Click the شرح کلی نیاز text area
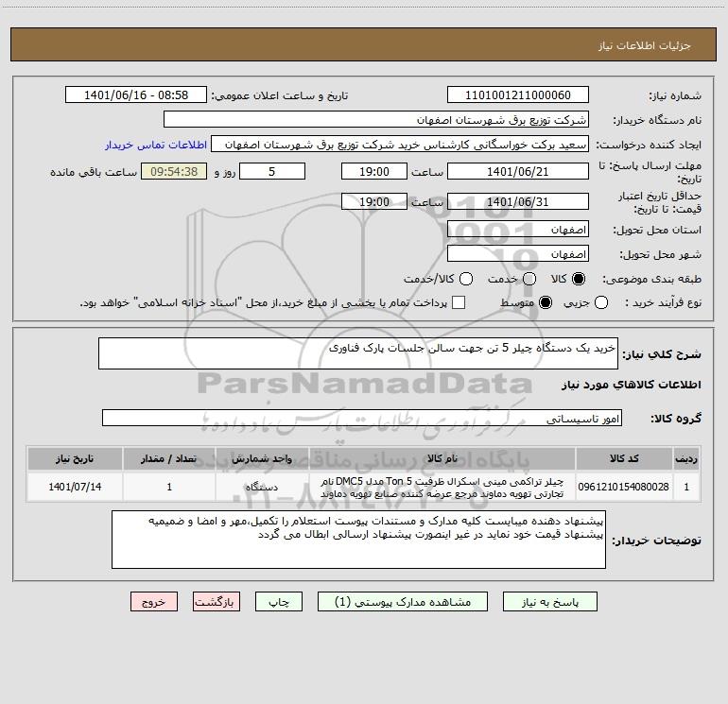The image size is (728, 704). click(x=358, y=353)
